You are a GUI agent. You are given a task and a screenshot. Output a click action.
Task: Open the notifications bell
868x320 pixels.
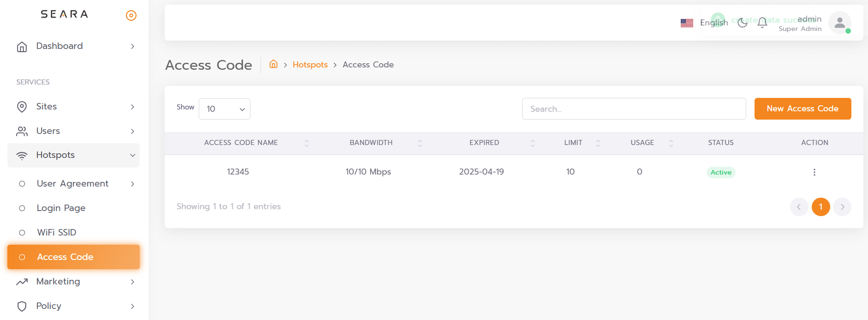[x=762, y=23]
